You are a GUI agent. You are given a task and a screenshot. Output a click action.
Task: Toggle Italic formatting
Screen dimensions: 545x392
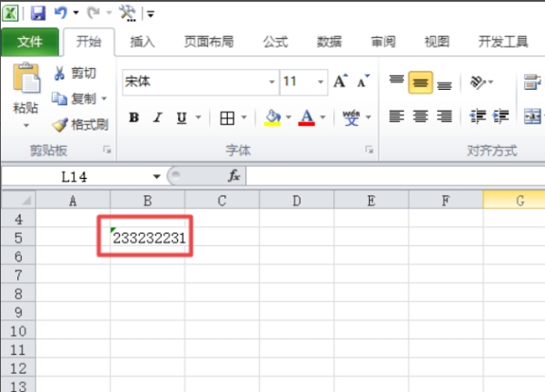pyautogui.click(x=158, y=118)
